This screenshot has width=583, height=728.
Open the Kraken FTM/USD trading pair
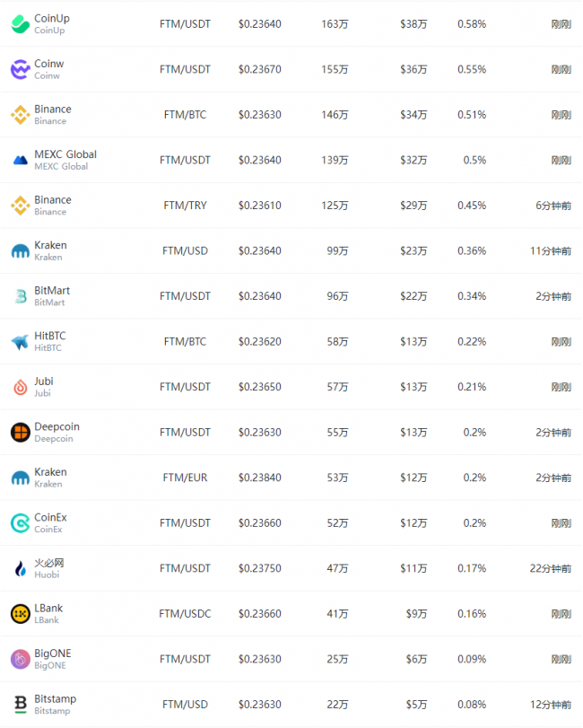coord(185,251)
